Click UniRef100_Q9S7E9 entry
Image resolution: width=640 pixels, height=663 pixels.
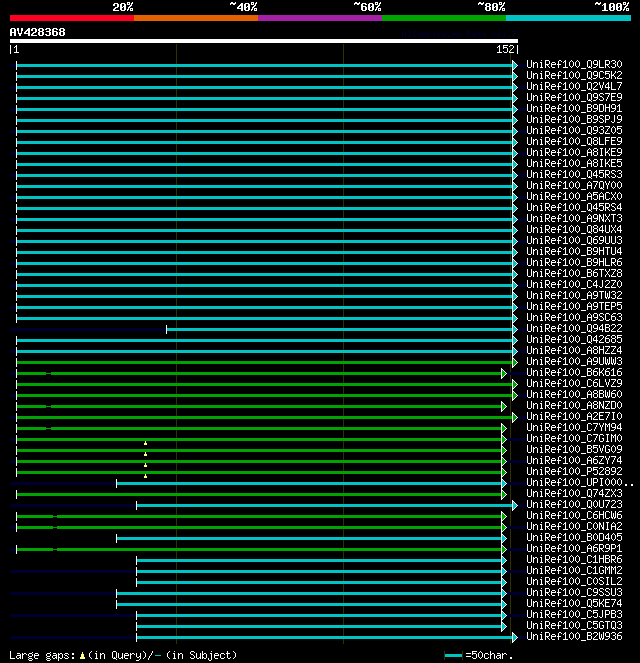[x=574, y=98]
